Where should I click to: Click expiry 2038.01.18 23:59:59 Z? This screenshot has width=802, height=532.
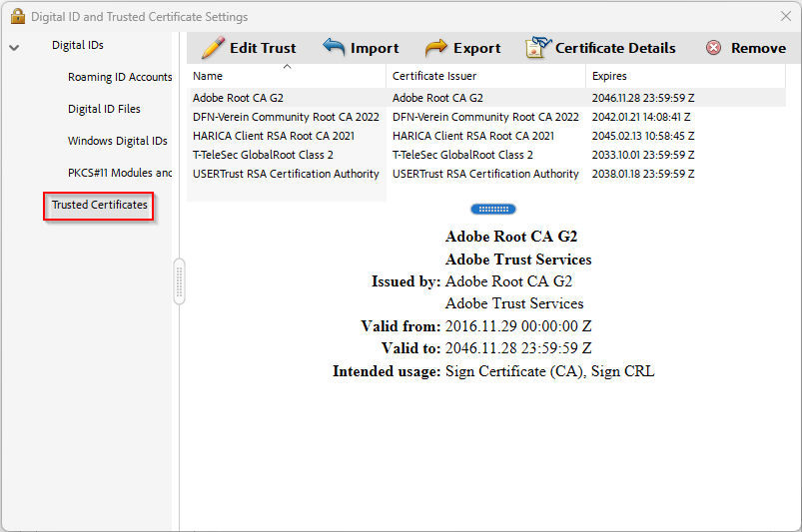click(643, 174)
